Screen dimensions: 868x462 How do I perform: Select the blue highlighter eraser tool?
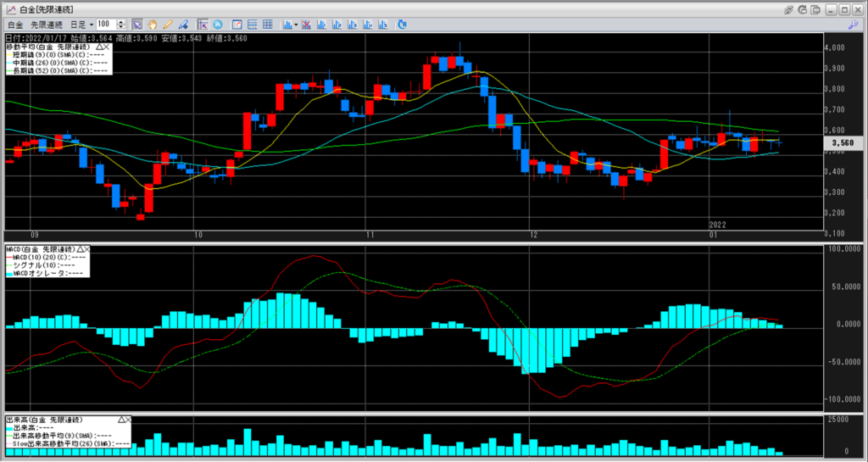click(183, 25)
